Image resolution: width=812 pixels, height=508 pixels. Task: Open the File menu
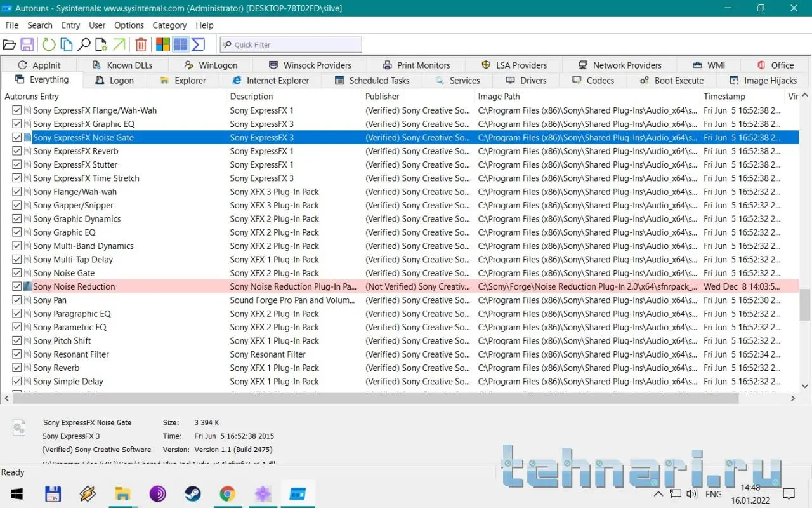click(12, 25)
